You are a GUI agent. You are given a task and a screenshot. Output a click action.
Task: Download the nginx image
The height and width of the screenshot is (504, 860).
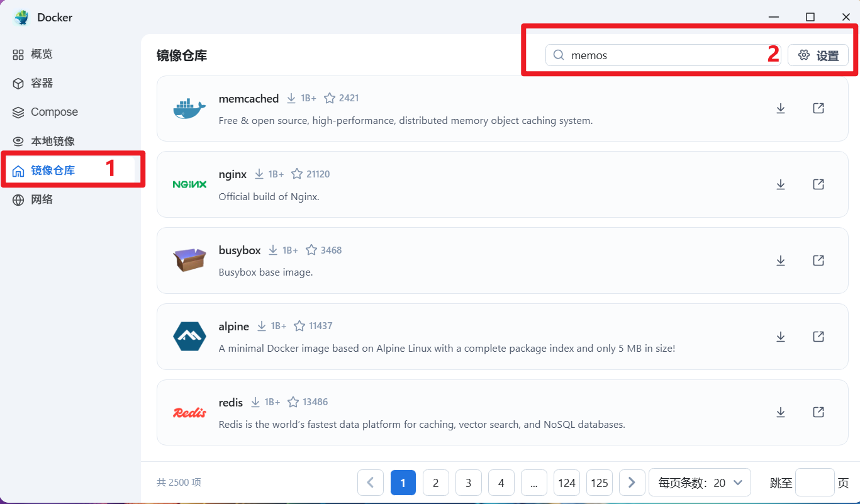[781, 184]
